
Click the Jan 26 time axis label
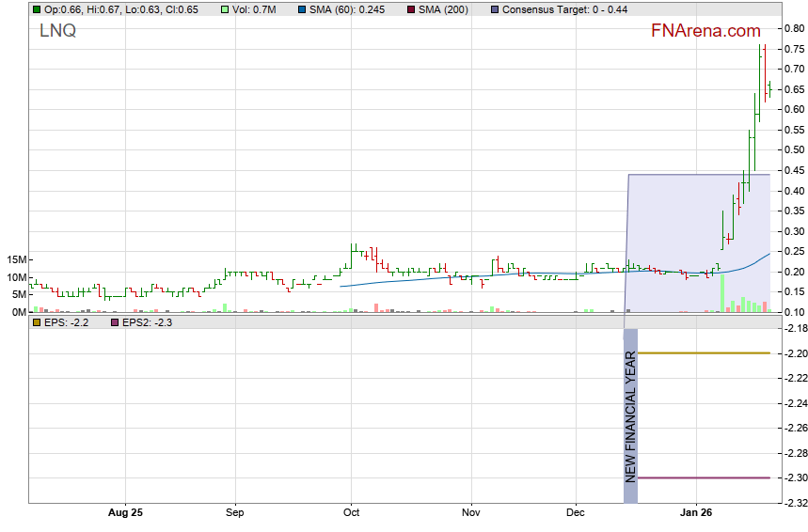click(696, 513)
